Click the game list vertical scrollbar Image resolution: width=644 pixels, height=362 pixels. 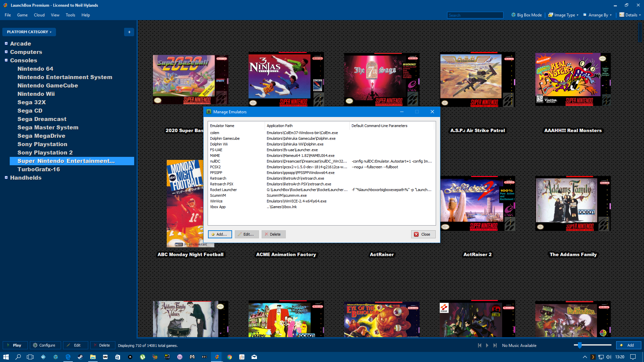pos(640,32)
